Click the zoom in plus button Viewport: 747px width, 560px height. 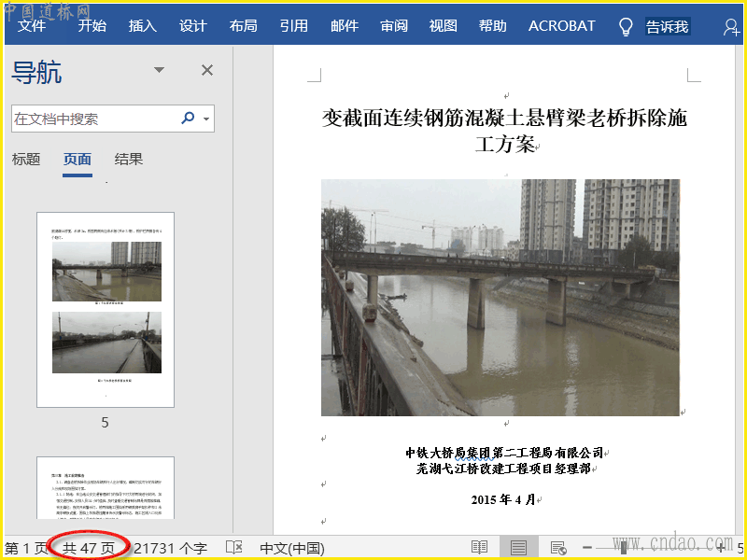[x=722, y=548]
